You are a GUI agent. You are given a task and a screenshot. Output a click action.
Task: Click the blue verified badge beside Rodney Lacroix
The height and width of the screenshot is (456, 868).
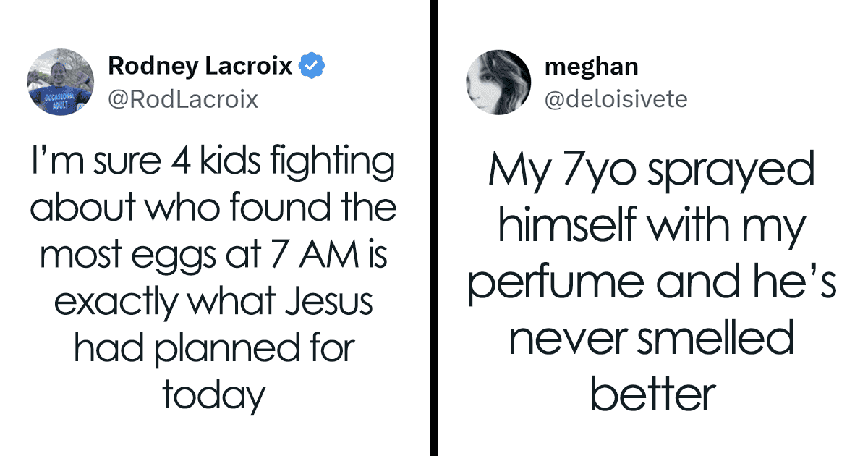pyautogui.click(x=312, y=67)
